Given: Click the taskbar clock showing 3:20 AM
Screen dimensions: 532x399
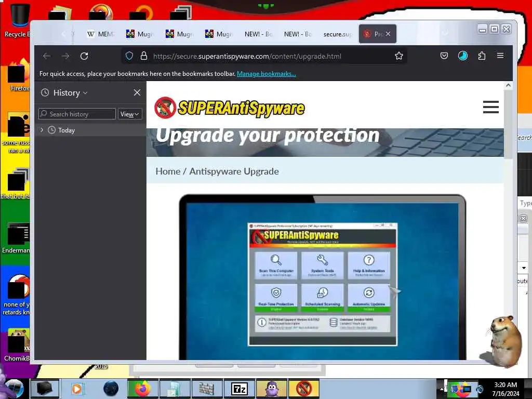Looking at the screenshot, I should 506,389.
